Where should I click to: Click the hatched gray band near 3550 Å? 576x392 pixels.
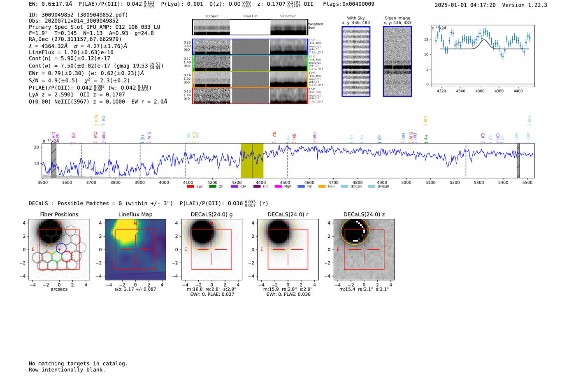point(53,161)
